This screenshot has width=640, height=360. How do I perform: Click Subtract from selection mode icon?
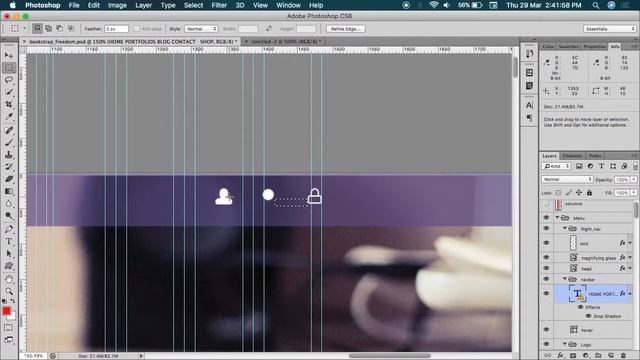[60, 28]
